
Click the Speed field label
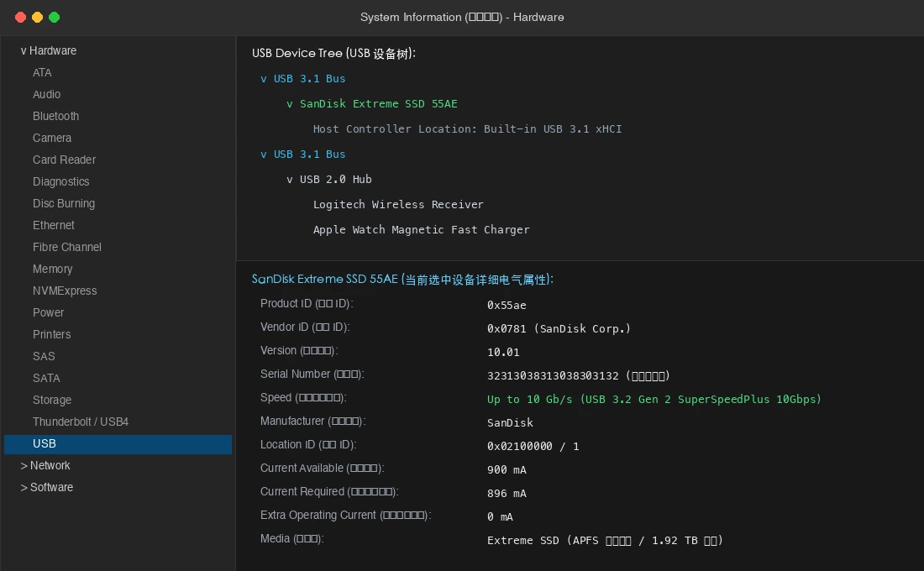tap(303, 398)
